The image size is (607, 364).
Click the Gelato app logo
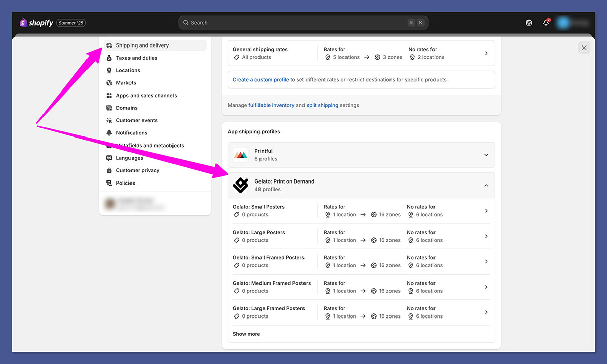[241, 185]
